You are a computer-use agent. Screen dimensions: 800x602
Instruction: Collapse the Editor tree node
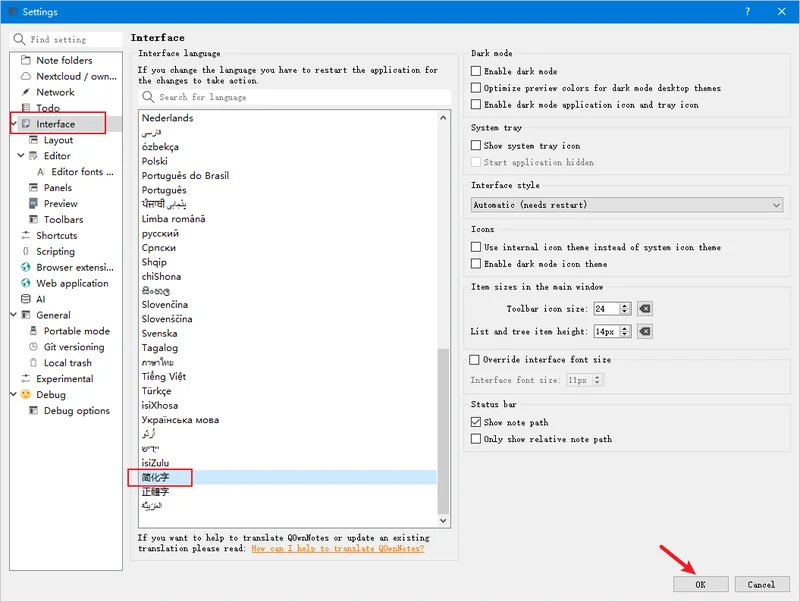(x=21, y=155)
